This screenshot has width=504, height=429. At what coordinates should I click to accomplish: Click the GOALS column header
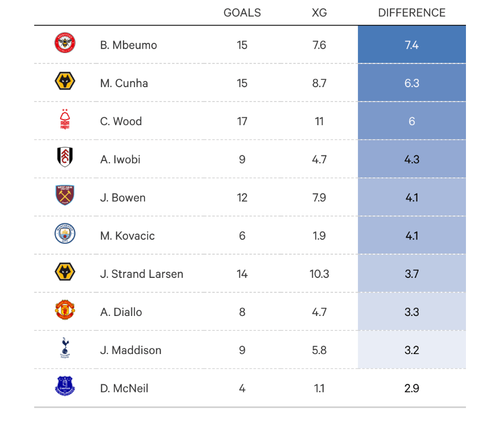coord(242,13)
